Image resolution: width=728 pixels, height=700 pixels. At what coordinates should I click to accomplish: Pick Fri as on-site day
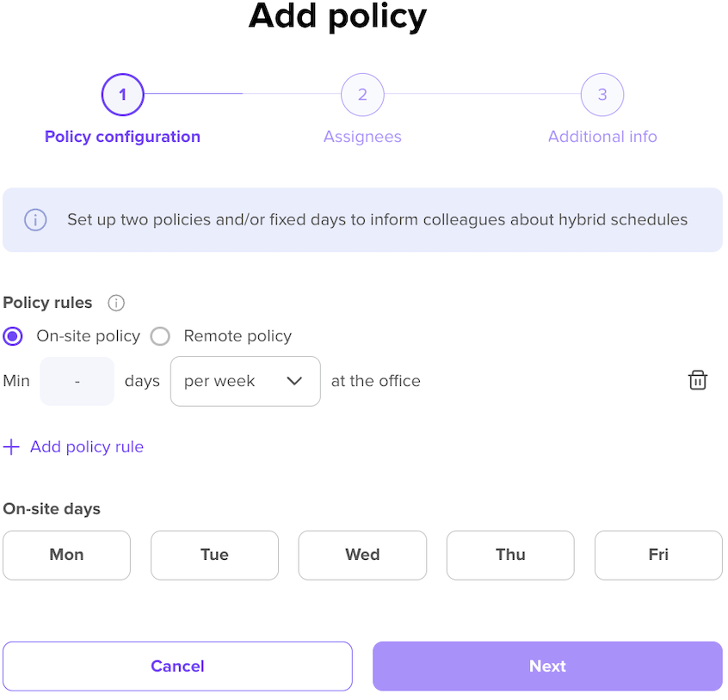click(658, 556)
